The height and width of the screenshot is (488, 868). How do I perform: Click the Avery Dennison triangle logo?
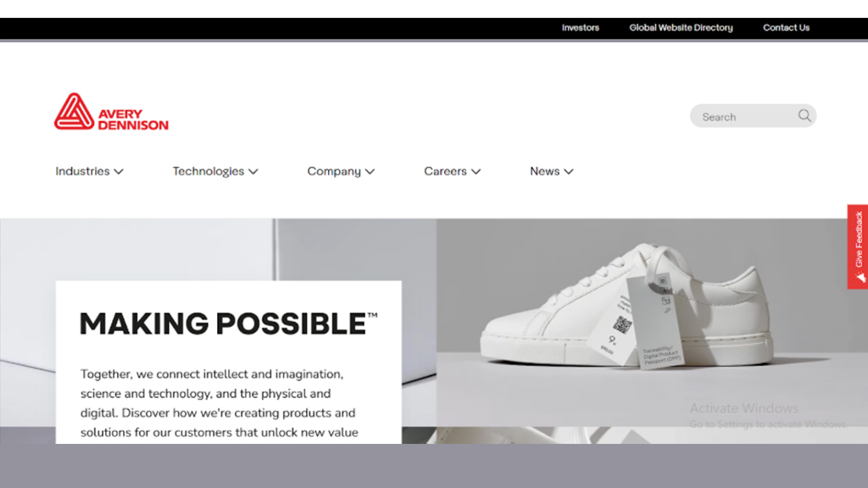[75, 111]
